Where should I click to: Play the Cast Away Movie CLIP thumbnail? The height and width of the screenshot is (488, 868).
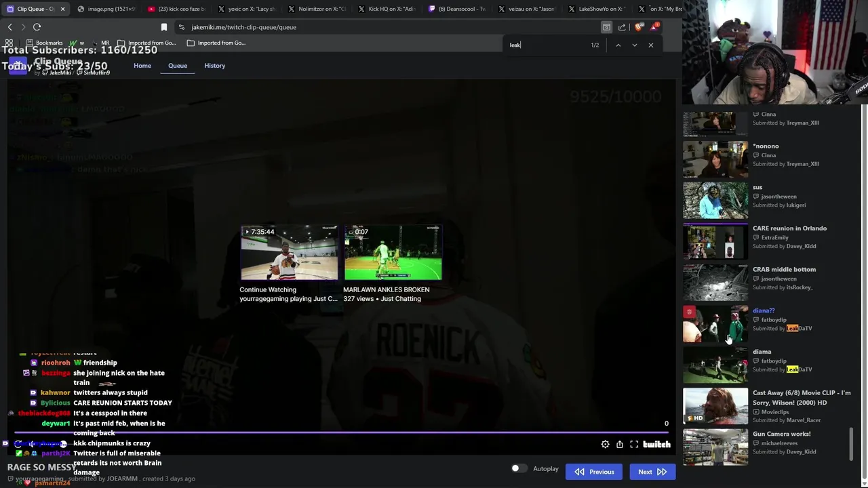(715, 406)
